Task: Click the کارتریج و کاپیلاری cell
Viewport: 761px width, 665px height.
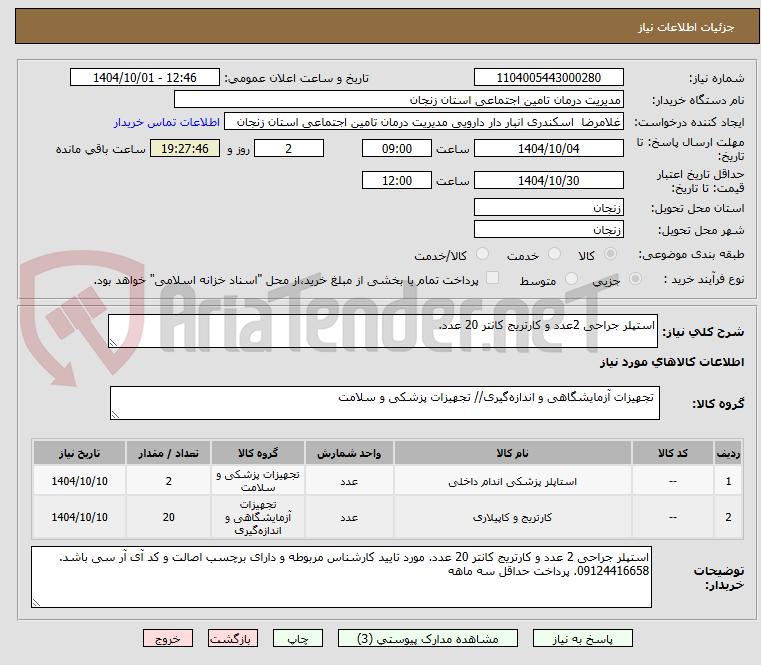Action: 513,517
